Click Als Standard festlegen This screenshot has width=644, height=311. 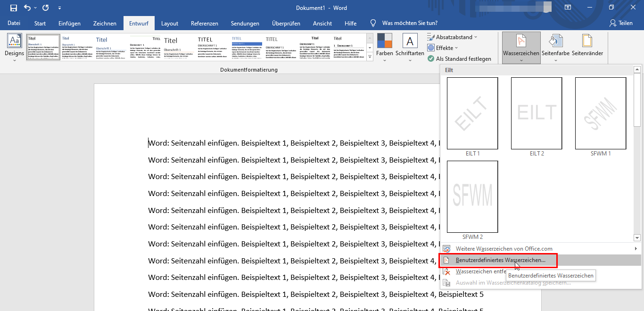click(x=459, y=59)
